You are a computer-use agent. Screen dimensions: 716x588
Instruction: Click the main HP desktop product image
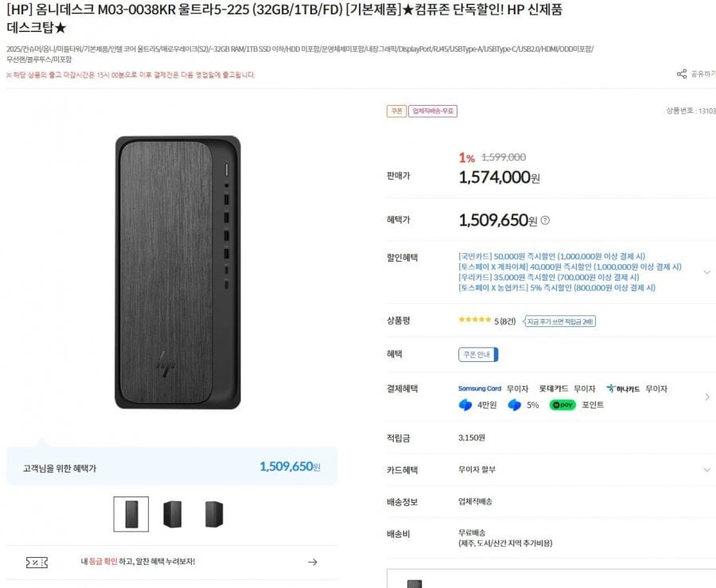pos(177,272)
